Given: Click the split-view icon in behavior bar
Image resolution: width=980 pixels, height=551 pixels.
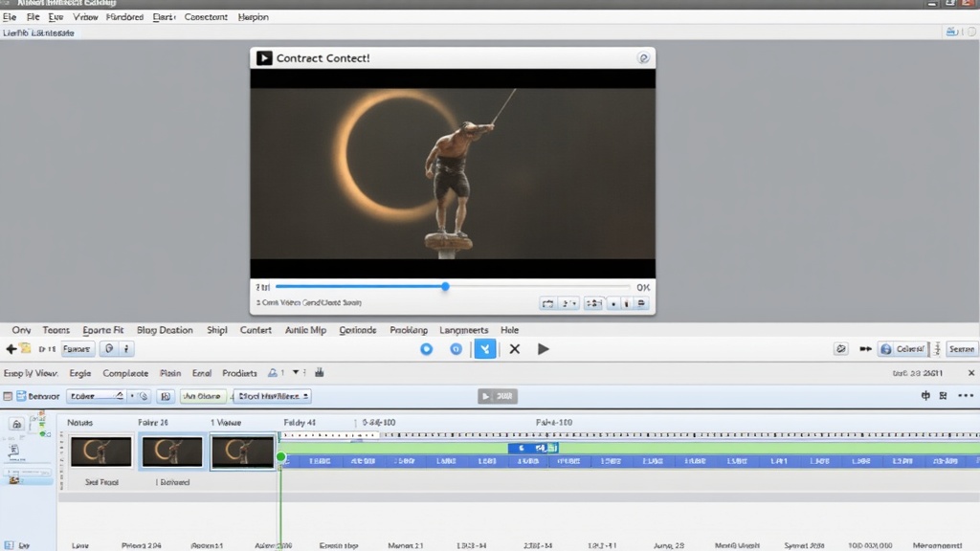Looking at the screenshot, I should (x=925, y=395).
